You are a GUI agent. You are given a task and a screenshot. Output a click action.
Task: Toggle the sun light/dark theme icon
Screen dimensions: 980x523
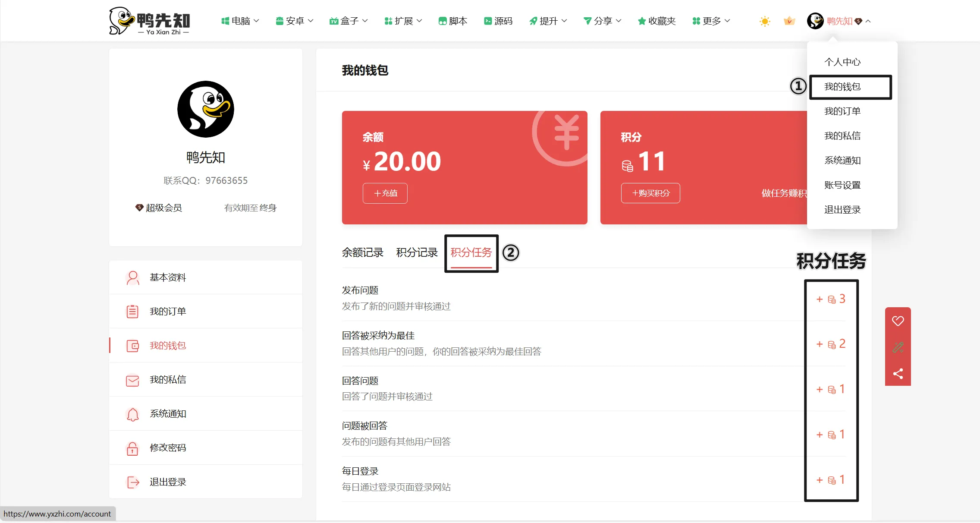[765, 21]
